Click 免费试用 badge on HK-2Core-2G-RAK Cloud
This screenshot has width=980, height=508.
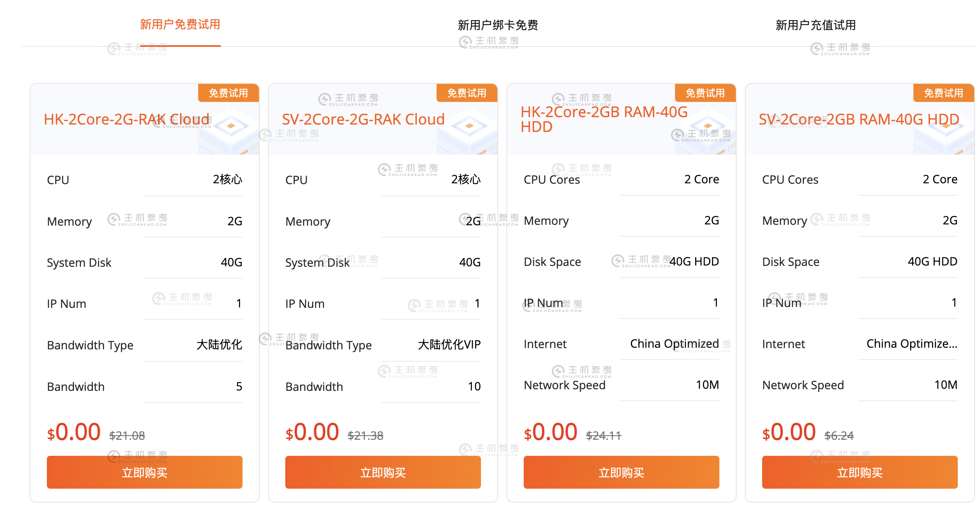tap(229, 93)
